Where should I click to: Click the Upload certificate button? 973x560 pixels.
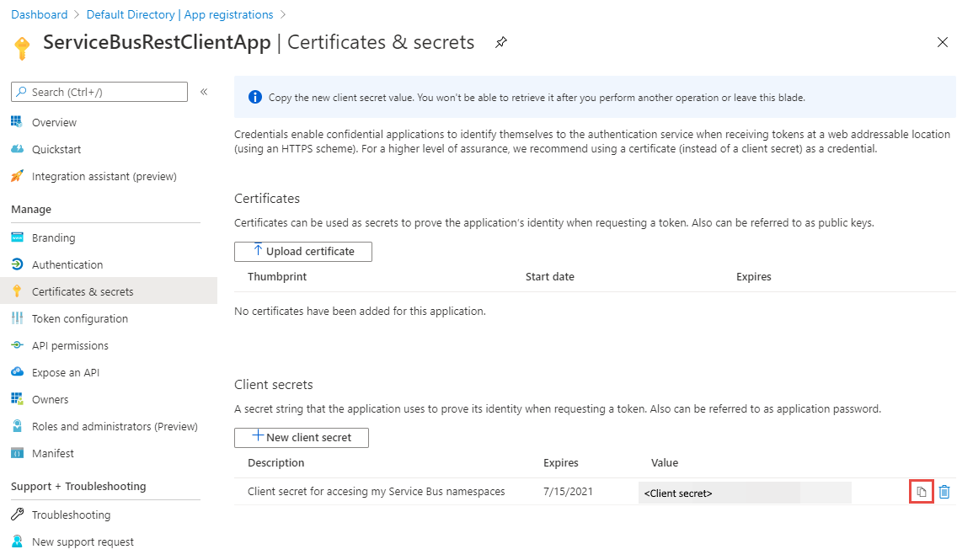(302, 251)
